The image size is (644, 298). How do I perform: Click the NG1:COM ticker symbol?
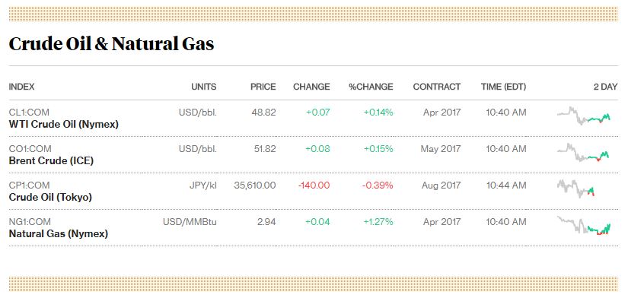[30, 222]
